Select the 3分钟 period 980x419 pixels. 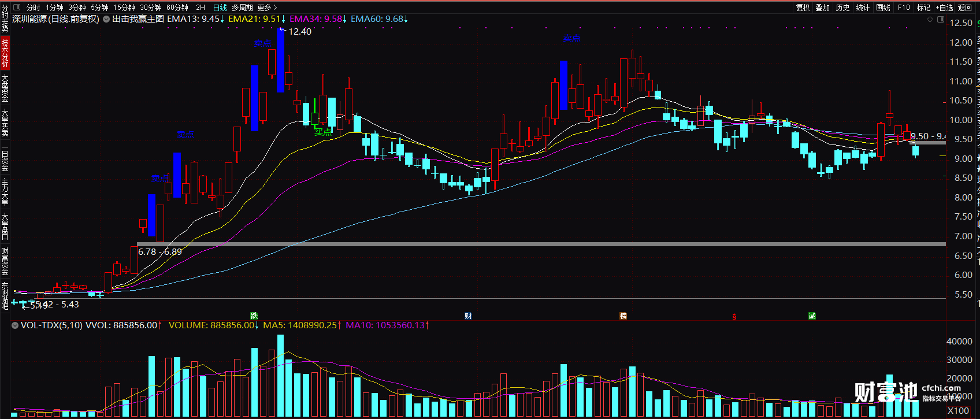coord(77,8)
